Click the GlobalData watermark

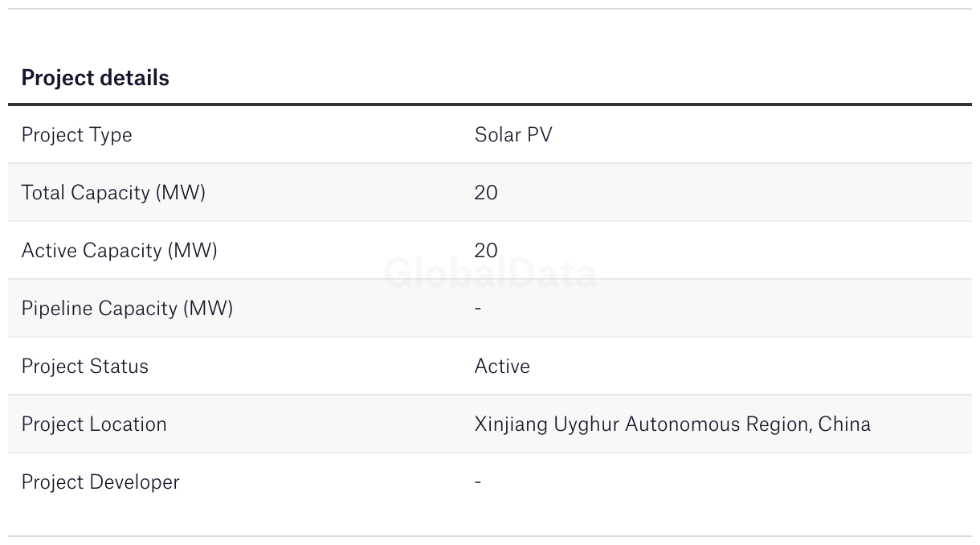pos(490,274)
